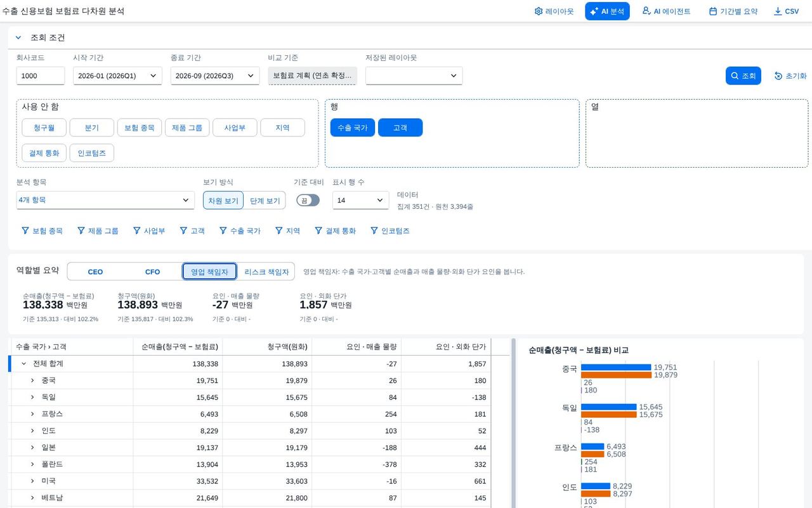This screenshot has height=508, width=812.
Task: Switch to 차원 보기 mode
Action: pyautogui.click(x=223, y=201)
